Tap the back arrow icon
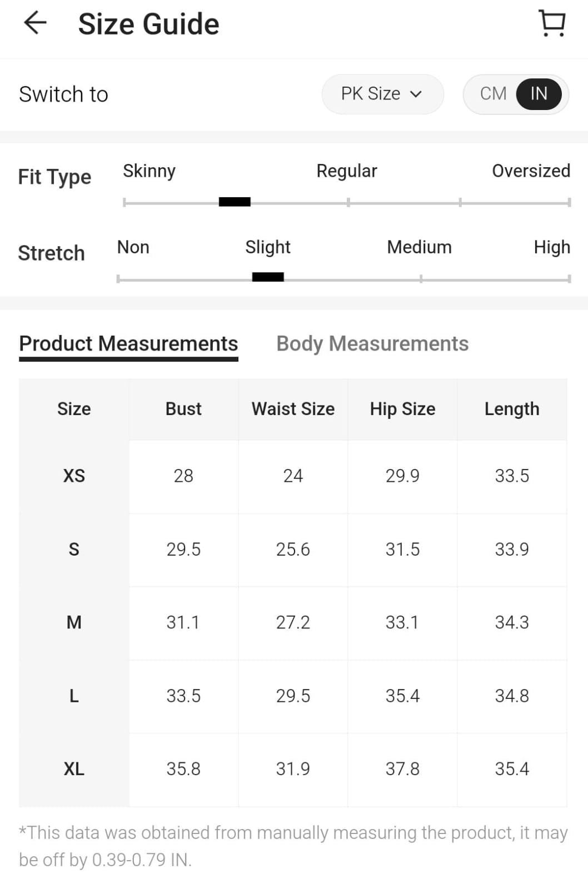Screen dimensions: 588x889 35,23
